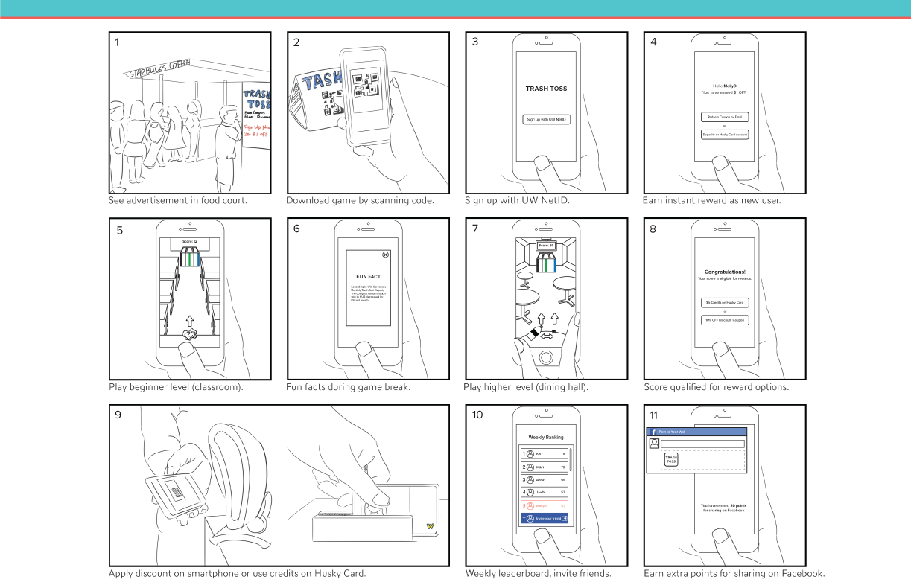Screen dimensions: 911x588
Task: Select rank 1 row in Weekly Ranking
Action: [x=544, y=453]
